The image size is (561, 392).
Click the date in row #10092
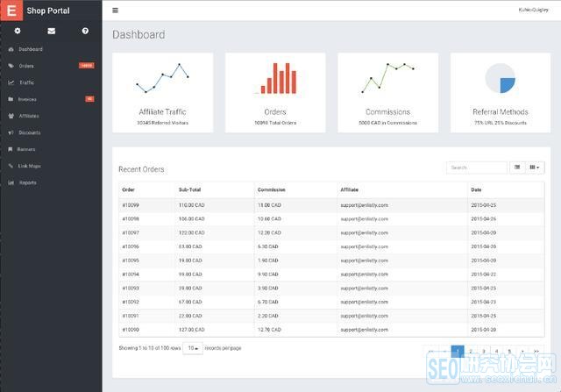click(x=483, y=302)
